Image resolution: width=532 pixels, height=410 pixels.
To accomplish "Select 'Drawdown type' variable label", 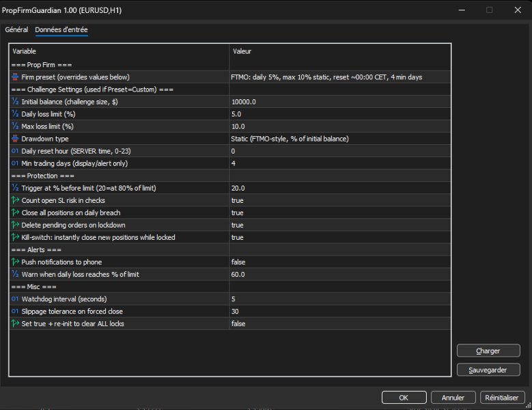I will [45, 139].
